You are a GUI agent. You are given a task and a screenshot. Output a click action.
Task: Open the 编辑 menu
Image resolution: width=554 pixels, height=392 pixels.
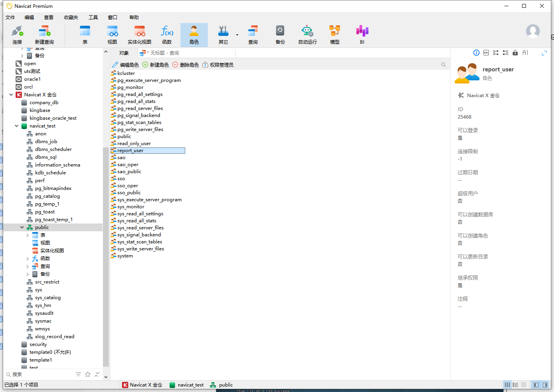pos(29,18)
